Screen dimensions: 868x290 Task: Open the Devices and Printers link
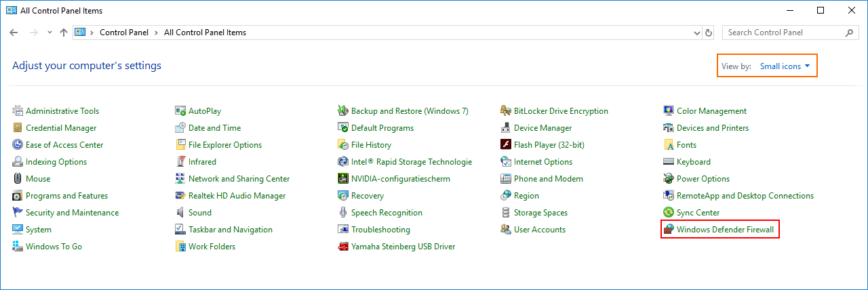click(713, 128)
